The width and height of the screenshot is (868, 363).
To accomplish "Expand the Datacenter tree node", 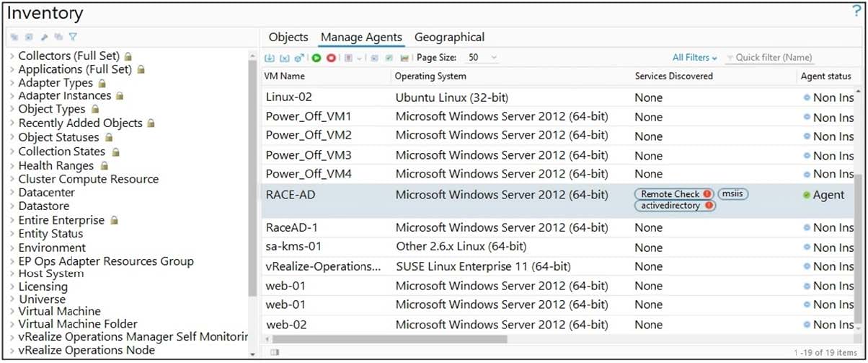I will (x=12, y=193).
